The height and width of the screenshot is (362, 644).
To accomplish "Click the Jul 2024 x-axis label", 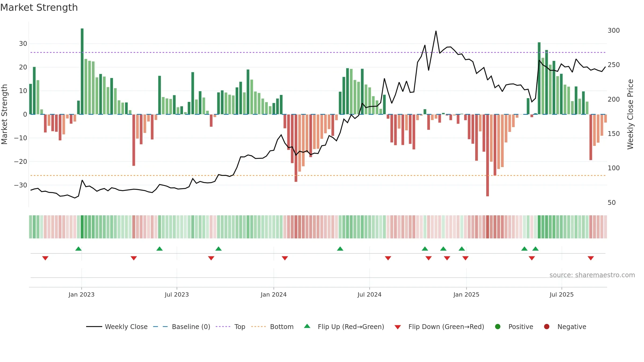I will 369,294.
